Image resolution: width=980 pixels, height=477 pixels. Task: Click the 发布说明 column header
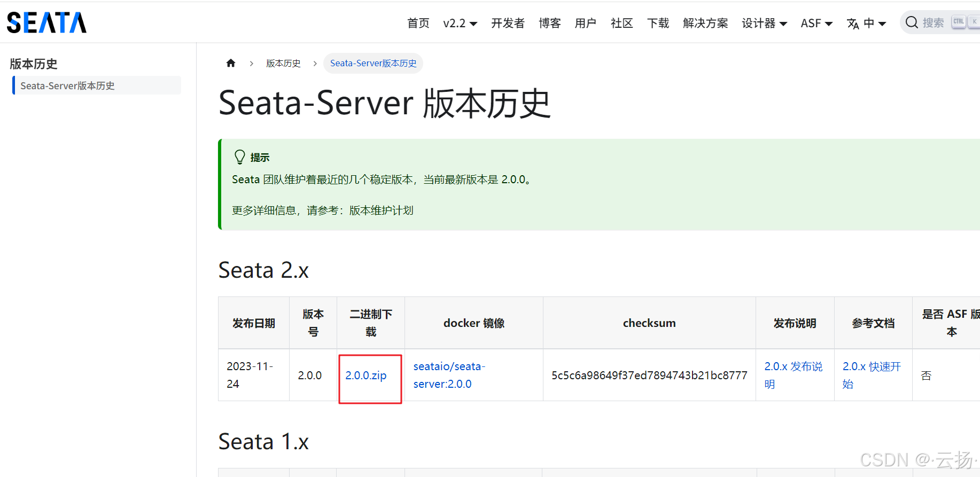795,323
